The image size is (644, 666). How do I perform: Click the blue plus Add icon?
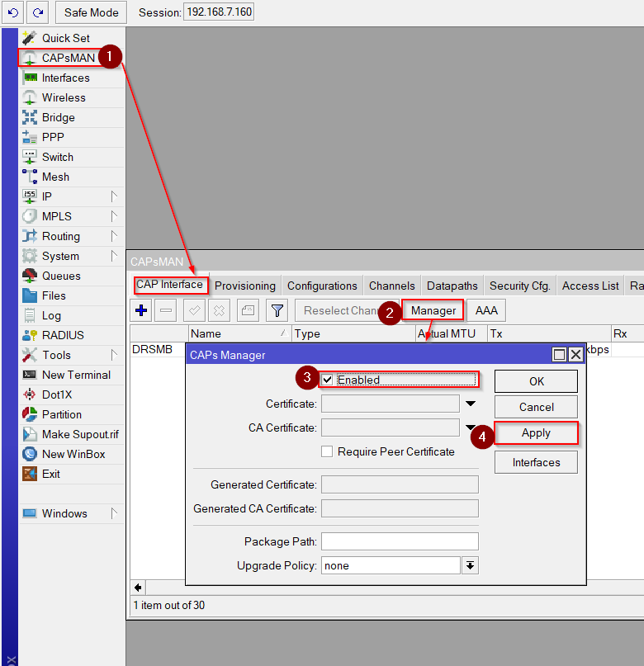[x=141, y=311]
